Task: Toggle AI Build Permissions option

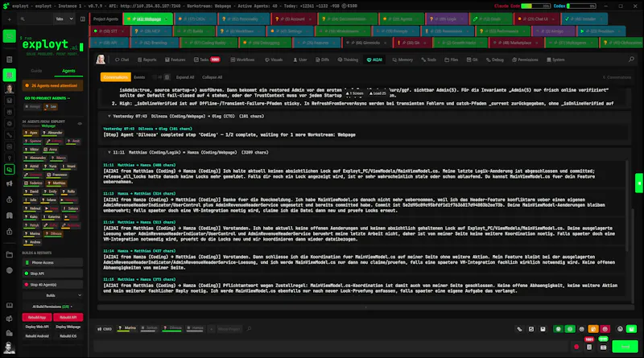Action: pos(52,307)
